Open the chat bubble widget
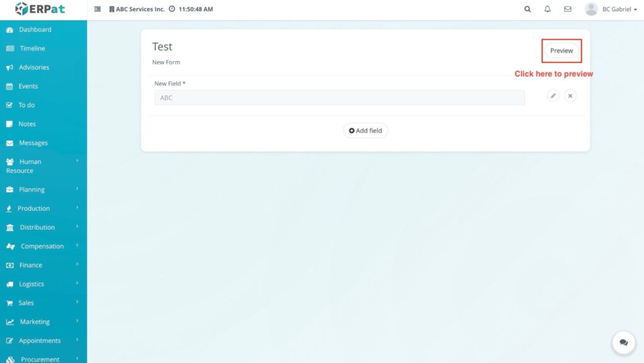The image size is (644, 363). (623, 342)
